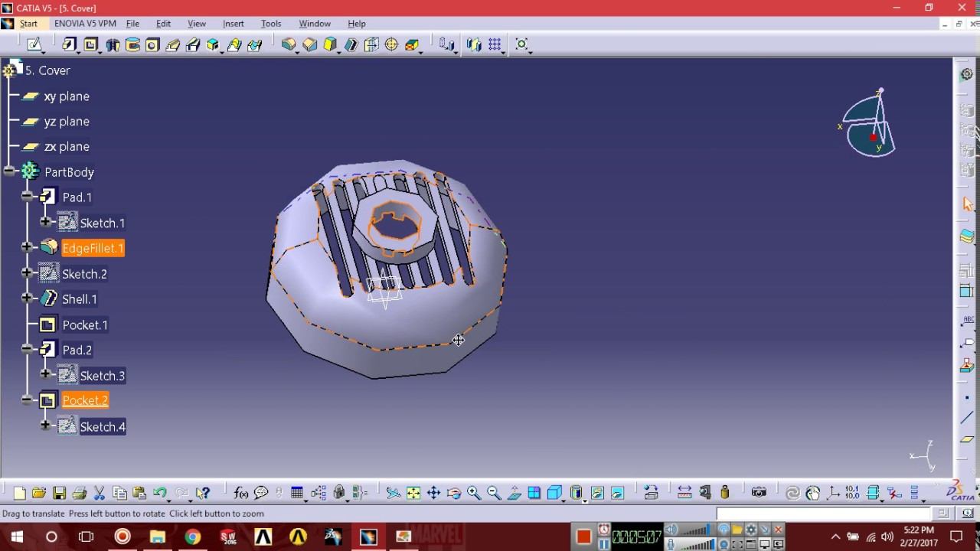The width and height of the screenshot is (980, 551).
Task: Adjust the recorder microphone level slider
Action: coord(695,544)
